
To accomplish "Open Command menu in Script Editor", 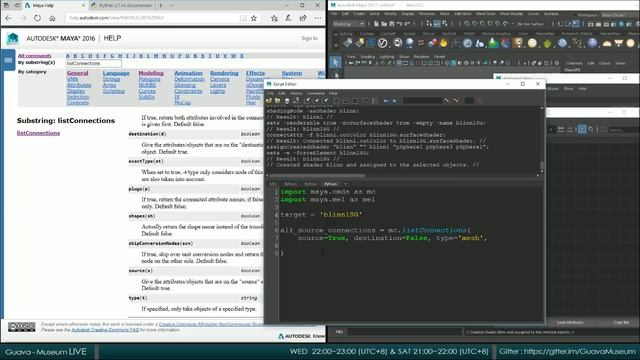I will (316, 93).
